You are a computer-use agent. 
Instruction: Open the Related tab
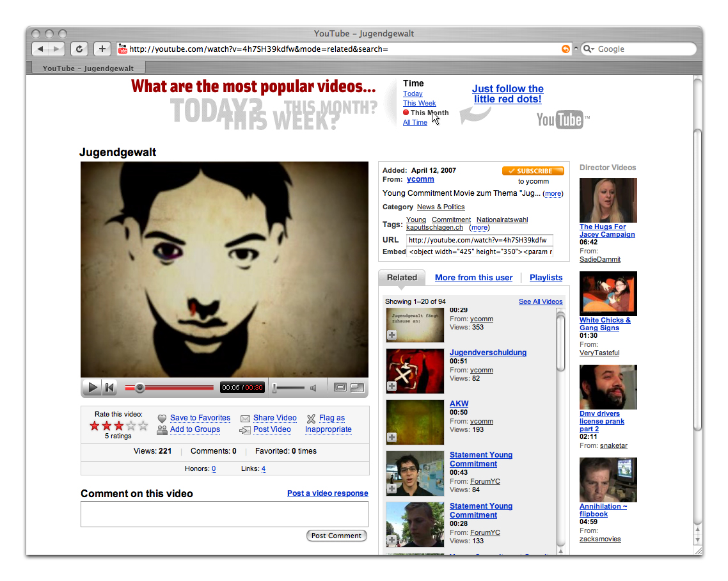402,278
